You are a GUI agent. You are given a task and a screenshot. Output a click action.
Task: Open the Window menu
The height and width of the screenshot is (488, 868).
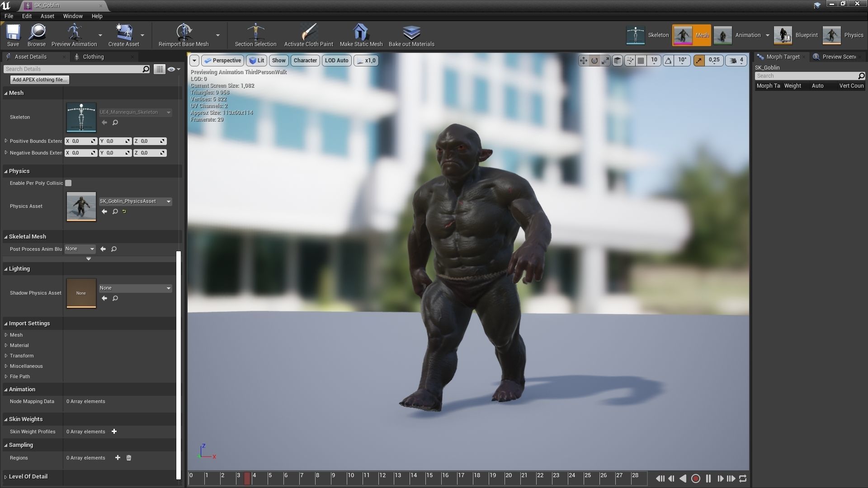pos(73,16)
